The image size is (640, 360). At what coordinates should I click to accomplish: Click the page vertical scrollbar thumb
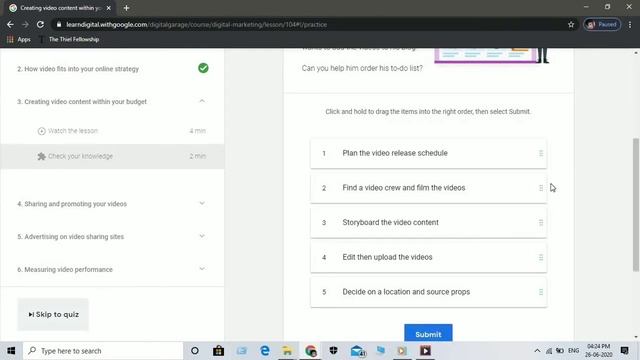coord(636,204)
